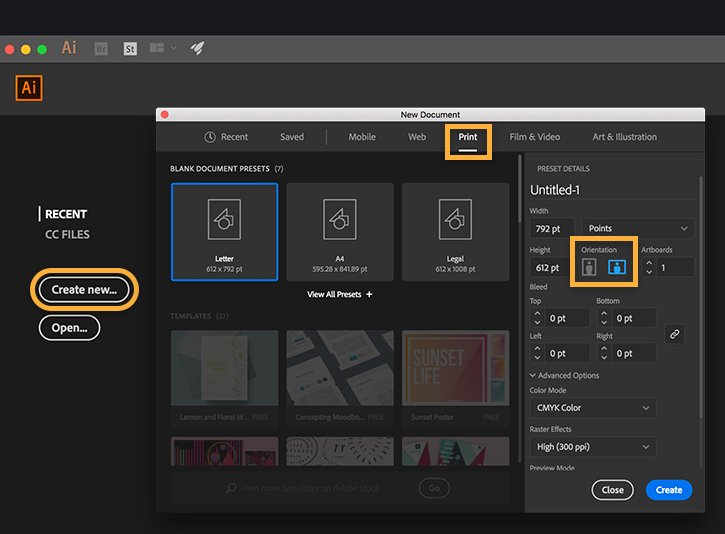Select portrait orientation icon
Screen dimensions: 725x534
(x=589, y=267)
